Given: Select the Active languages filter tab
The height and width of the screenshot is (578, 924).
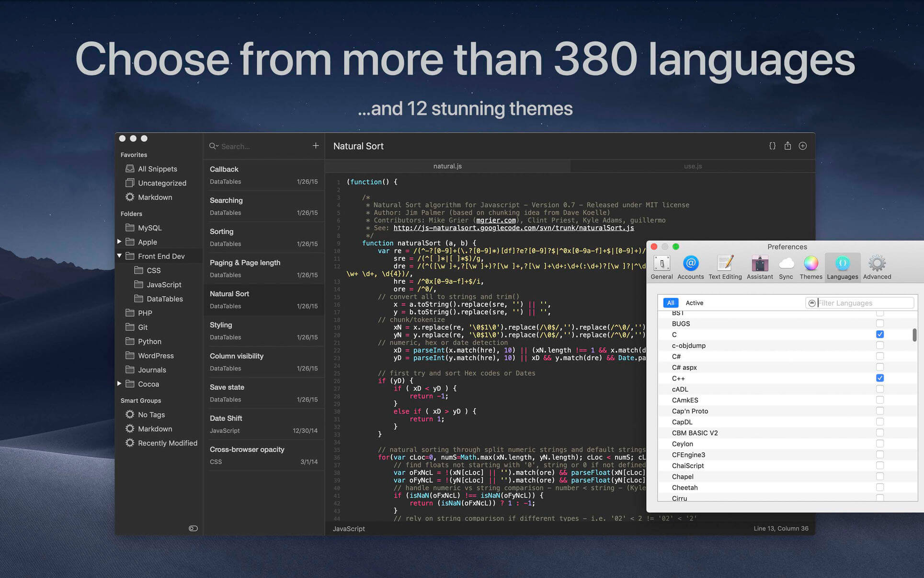Looking at the screenshot, I should tap(694, 303).
